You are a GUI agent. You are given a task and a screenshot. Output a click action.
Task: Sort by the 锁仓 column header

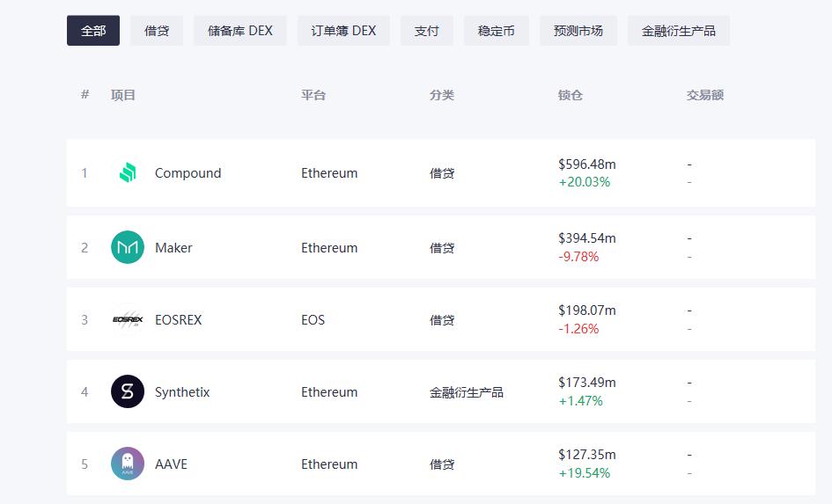click(x=571, y=95)
